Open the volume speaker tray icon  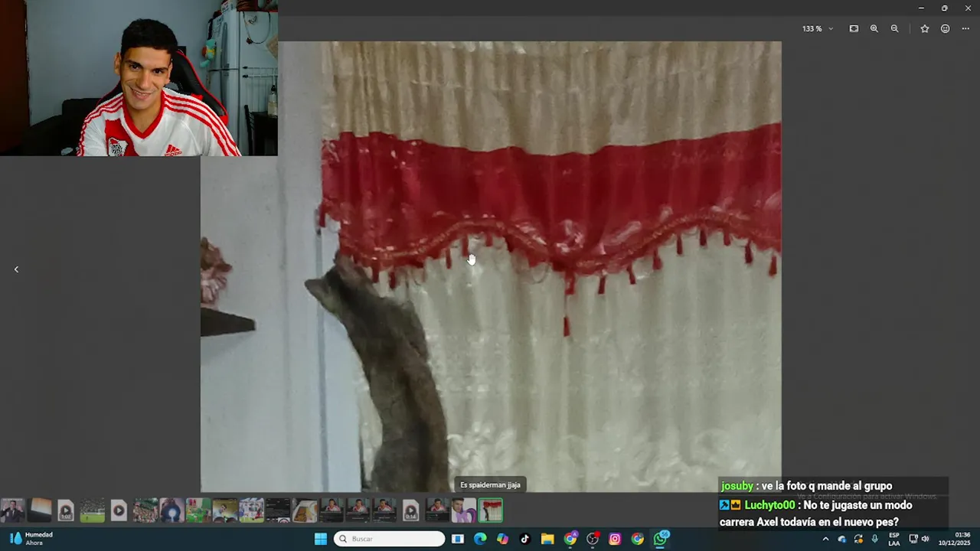point(925,539)
